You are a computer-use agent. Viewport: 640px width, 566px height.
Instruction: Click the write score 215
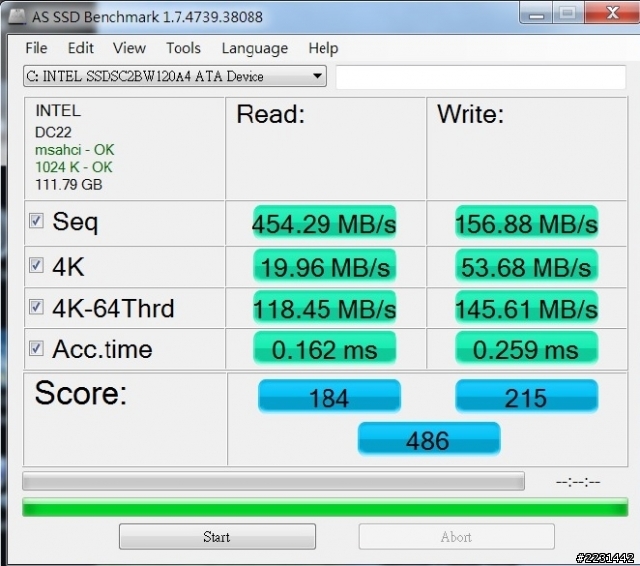point(527,397)
